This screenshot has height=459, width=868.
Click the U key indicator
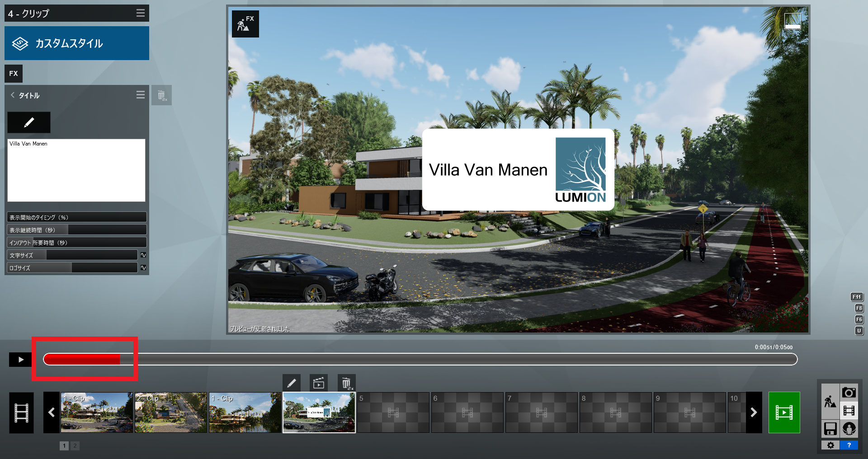click(859, 331)
